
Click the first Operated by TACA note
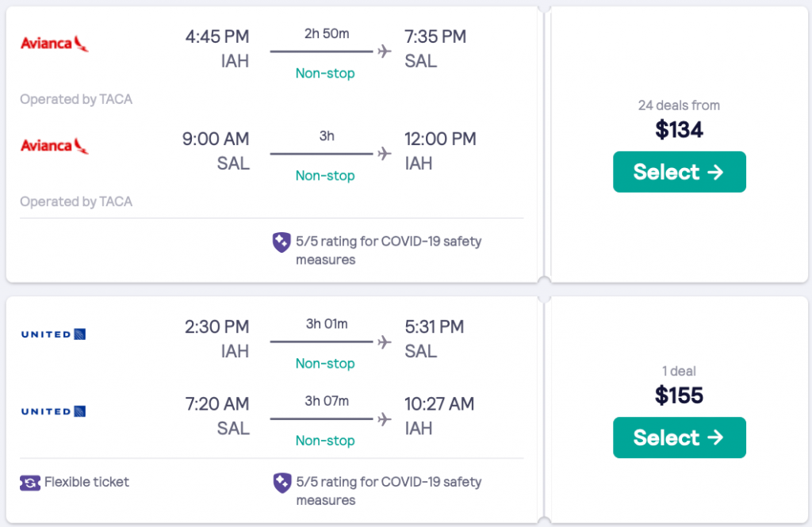76,100
